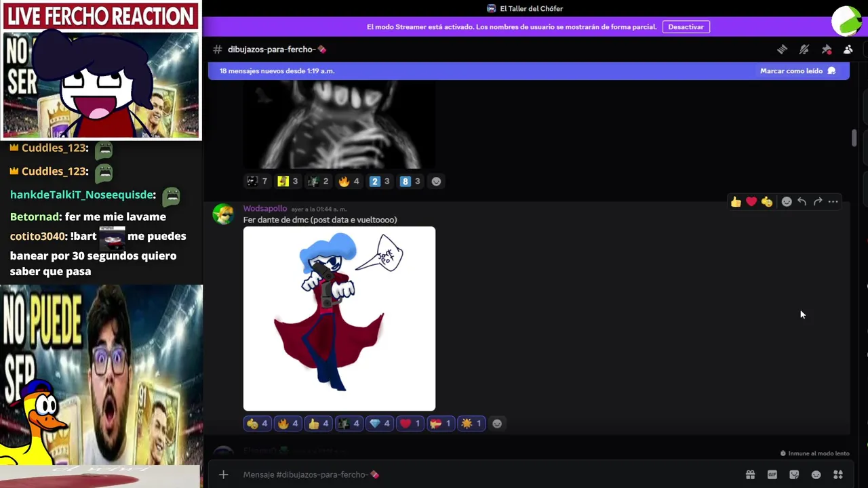Toggle the reaction with count 2 on upper message

coord(318,181)
